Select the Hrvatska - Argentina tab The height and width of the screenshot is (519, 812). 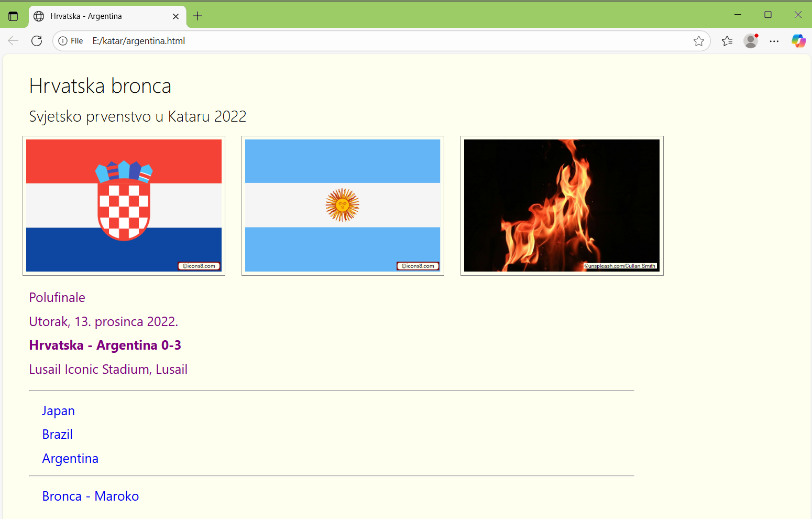(107, 16)
